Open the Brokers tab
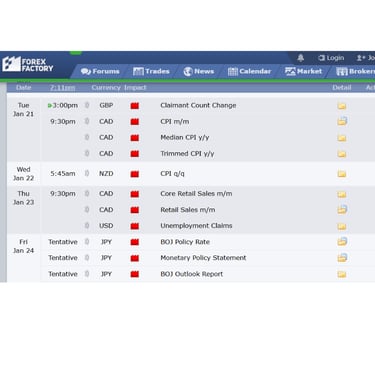The width and height of the screenshot is (375, 366). (x=355, y=71)
